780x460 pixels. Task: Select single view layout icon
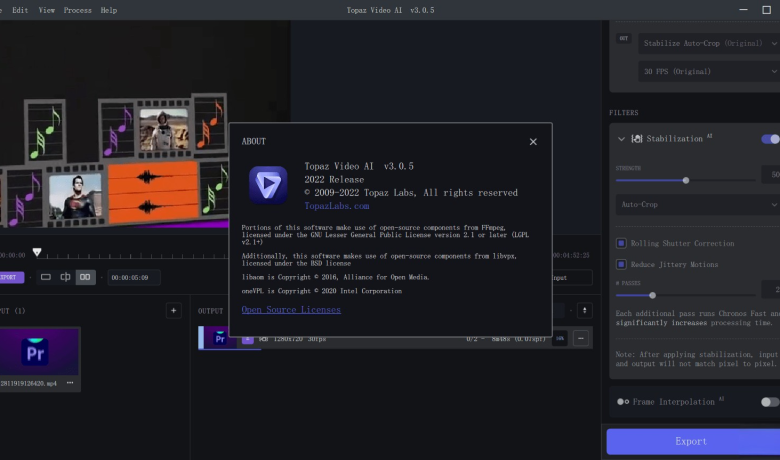pyautogui.click(x=46, y=277)
